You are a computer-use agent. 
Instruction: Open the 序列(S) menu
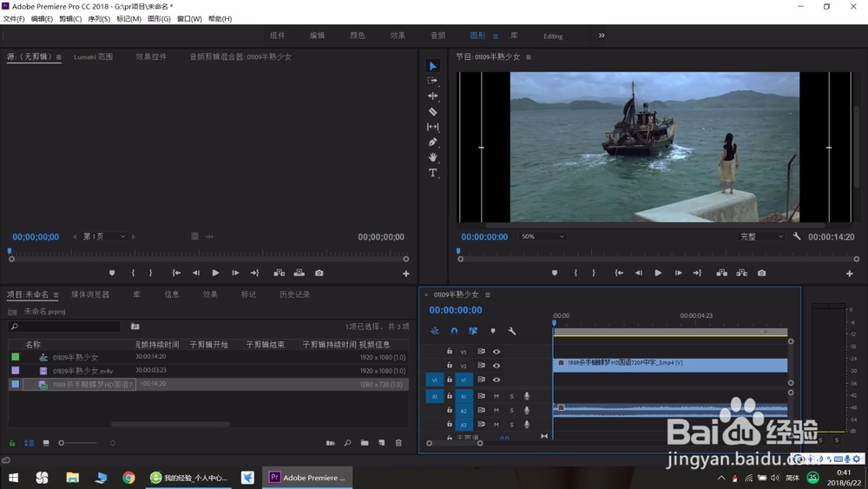click(x=99, y=19)
